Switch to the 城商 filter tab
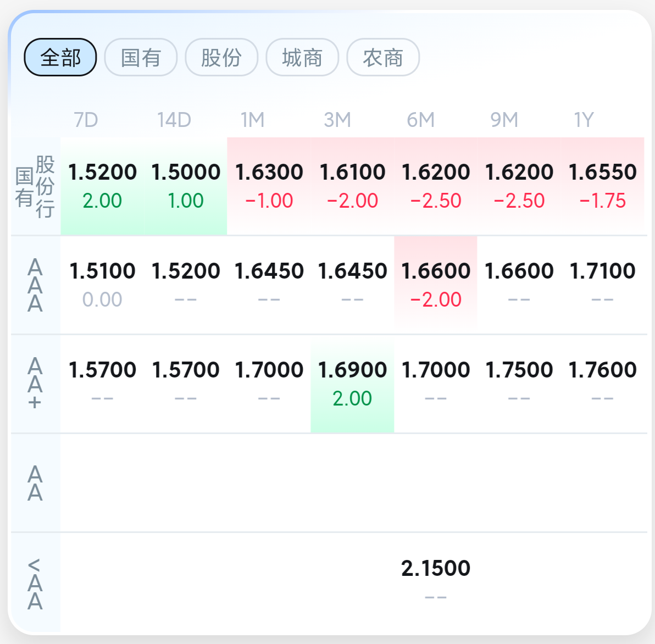This screenshot has width=655, height=644. click(302, 57)
